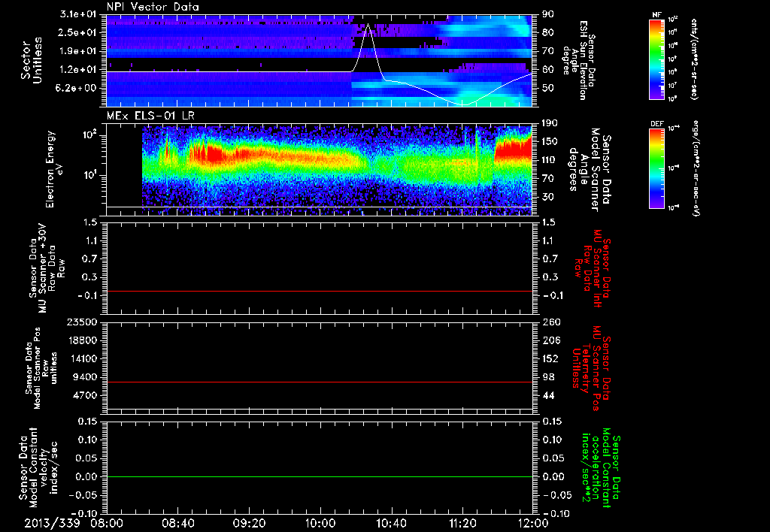The height and width of the screenshot is (532, 770).
Task: Click the MEx ELS-01 LR panel title
Action: click(149, 114)
